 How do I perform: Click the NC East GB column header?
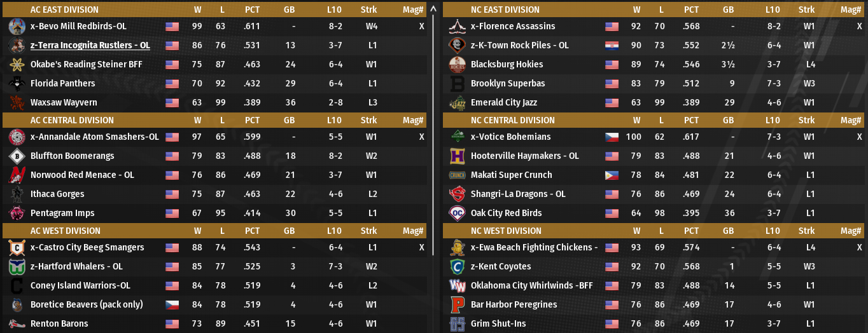pyautogui.click(x=728, y=10)
